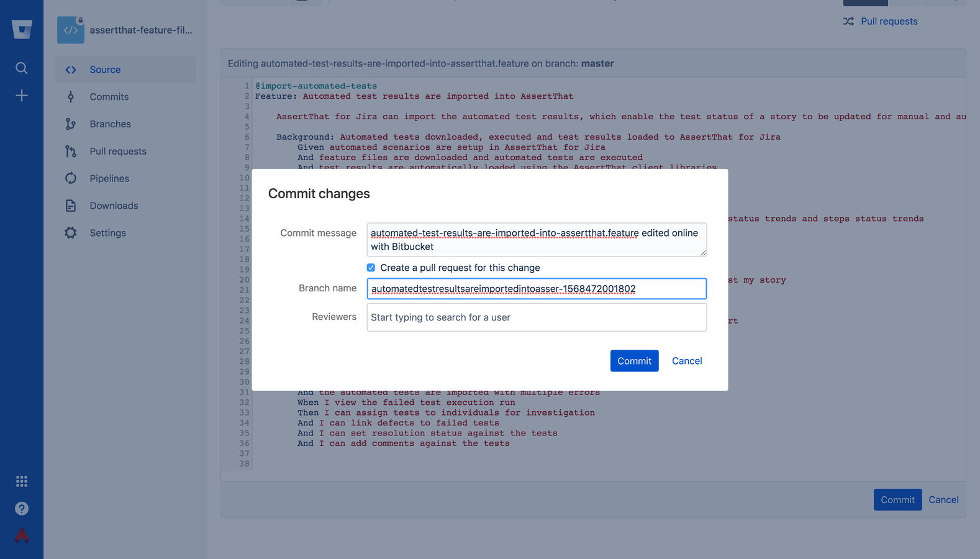The image size is (980, 559).
Task: Click into the Branch name field
Action: 537,289
